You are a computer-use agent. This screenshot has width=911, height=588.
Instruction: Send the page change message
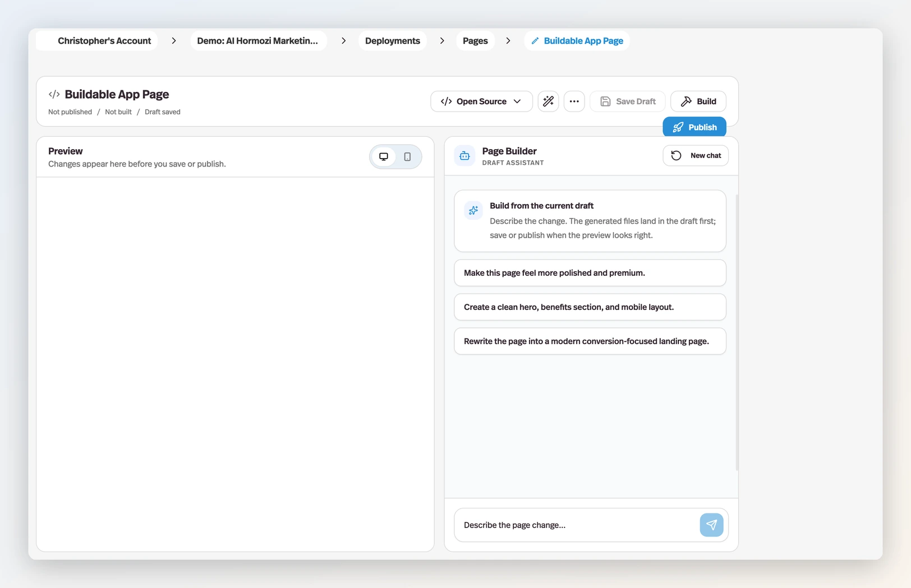pos(711,525)
